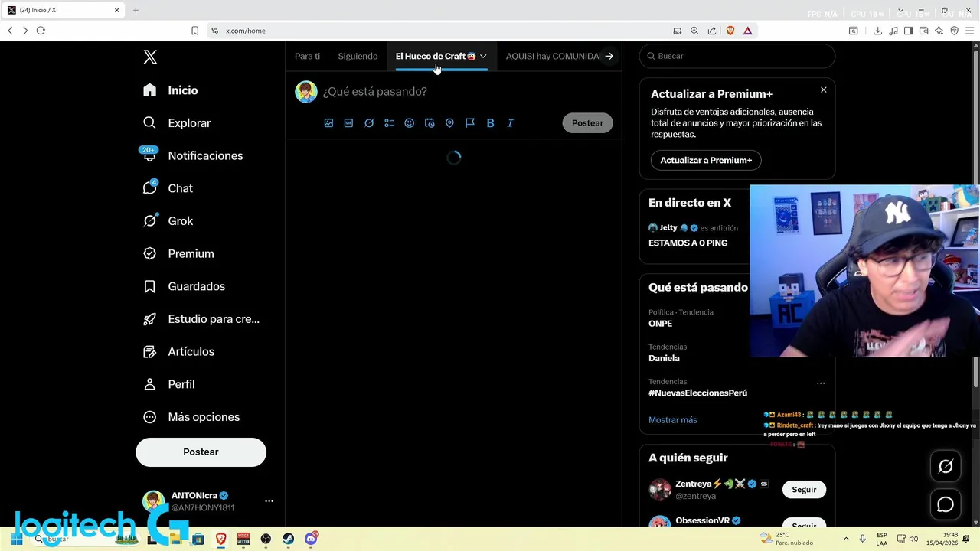This screenshot has width=980, height=551.
Task: Bookmark this page
Action: point(194,31)
